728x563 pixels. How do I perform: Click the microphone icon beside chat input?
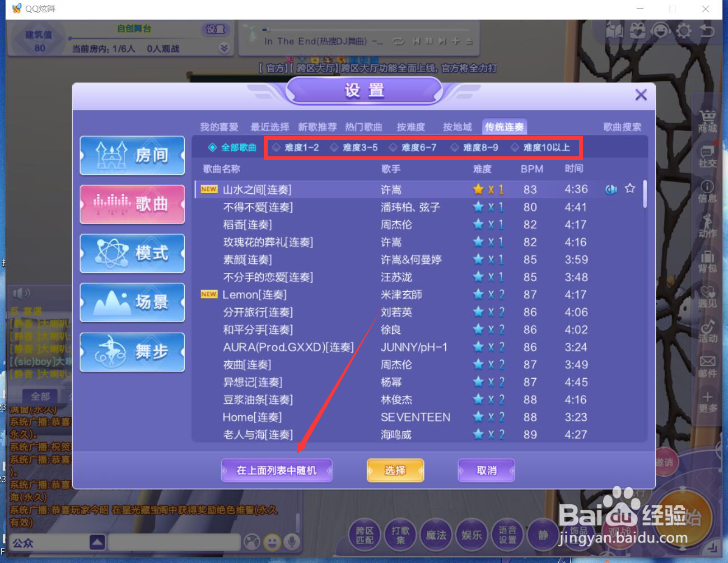(291, 542)
